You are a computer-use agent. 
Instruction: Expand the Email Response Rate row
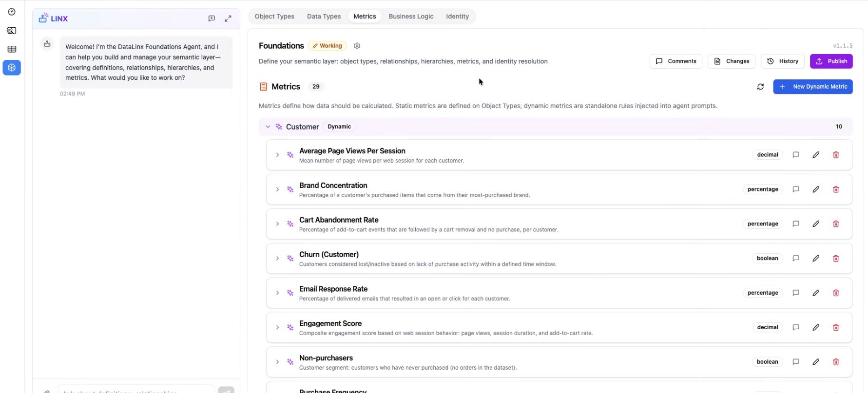277,293
